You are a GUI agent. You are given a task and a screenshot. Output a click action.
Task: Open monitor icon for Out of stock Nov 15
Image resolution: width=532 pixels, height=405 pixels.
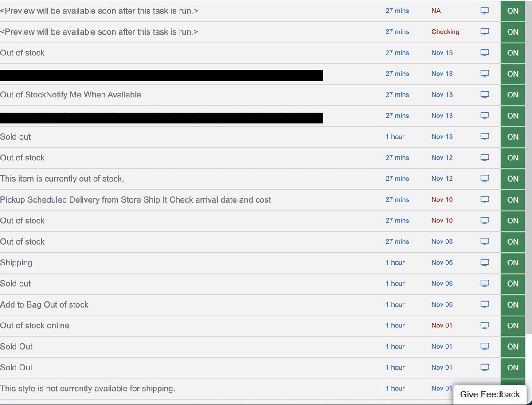485,53
